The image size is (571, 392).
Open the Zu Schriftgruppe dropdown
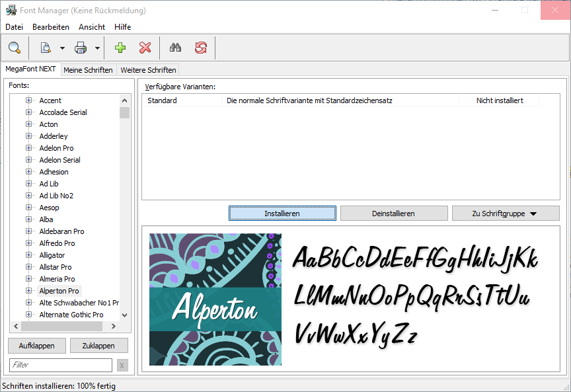(506, 214)
